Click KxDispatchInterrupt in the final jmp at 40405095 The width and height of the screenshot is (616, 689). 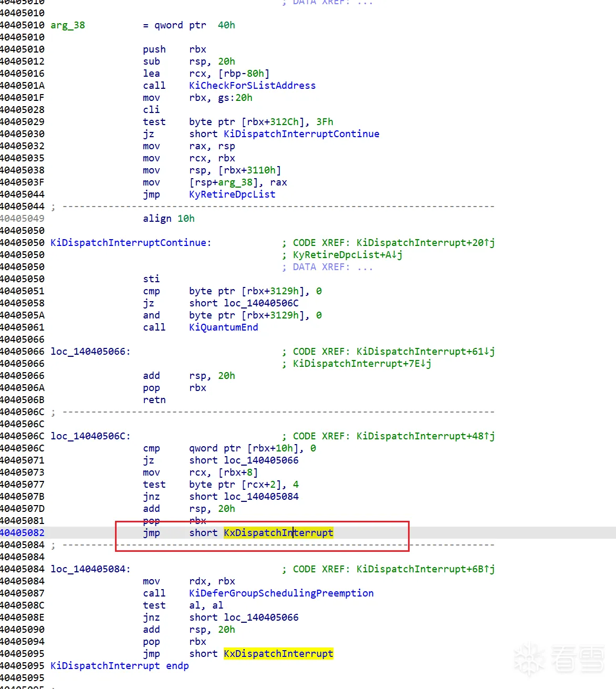click(278, 654)
